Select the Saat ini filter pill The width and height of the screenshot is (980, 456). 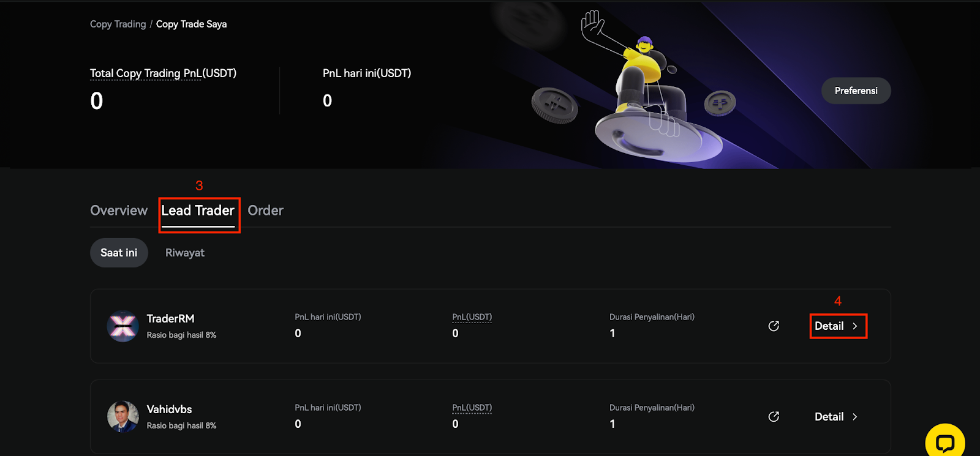(x=119, y=253)
